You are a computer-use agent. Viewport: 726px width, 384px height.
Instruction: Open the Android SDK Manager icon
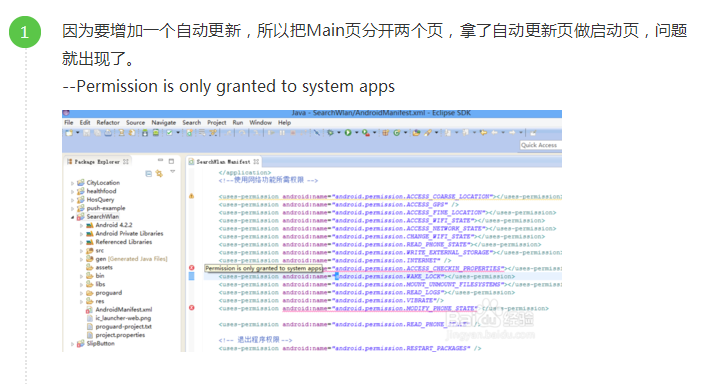click(x=145, y=133)
